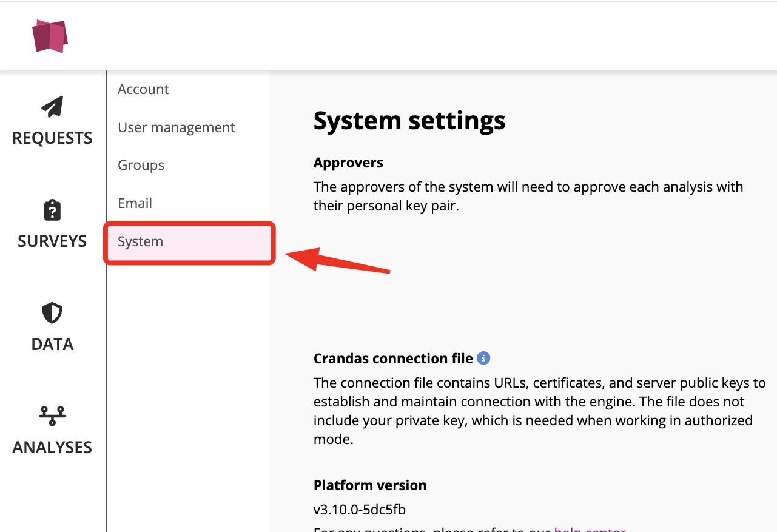Select the highlighted System menu item
This screenshot has height=532, width=777.
click(x=141, y=241)
